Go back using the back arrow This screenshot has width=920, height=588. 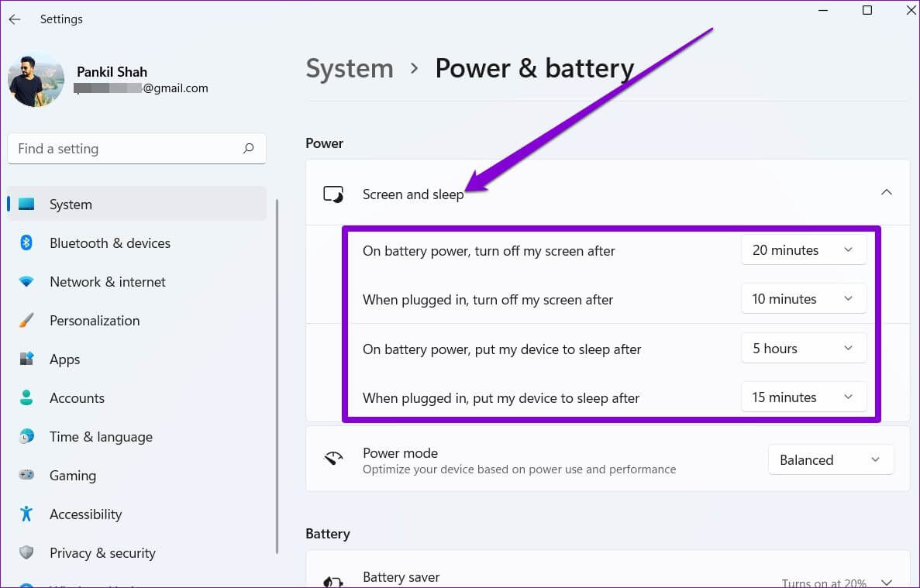coord(15,19)
